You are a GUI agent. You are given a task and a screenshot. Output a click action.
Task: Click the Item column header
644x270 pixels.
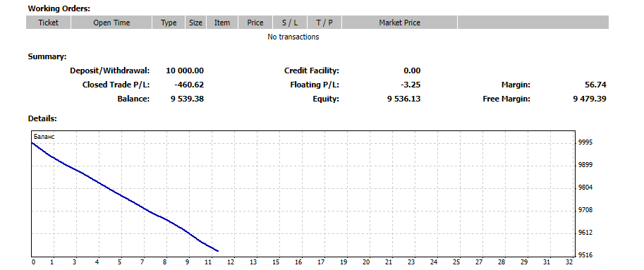(x=221, y=23)
